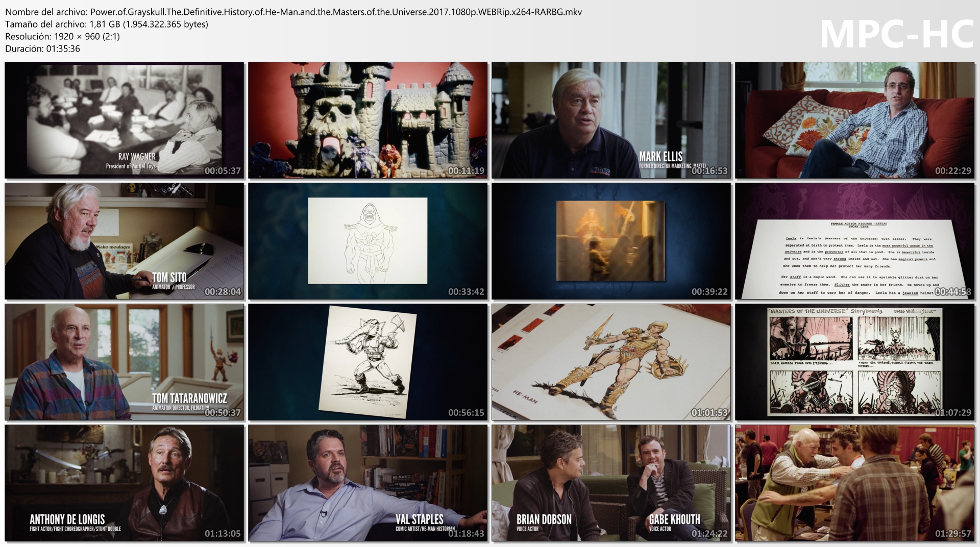The image size is (980, 547).
Task: Select the Tom Sito animator thumbnail
Action: (125, 241)
